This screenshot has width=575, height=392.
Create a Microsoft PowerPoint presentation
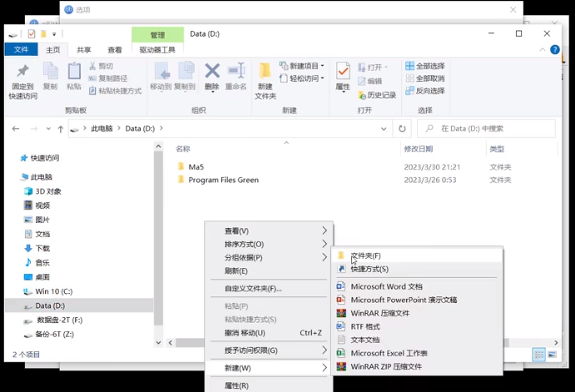[417, 300]
